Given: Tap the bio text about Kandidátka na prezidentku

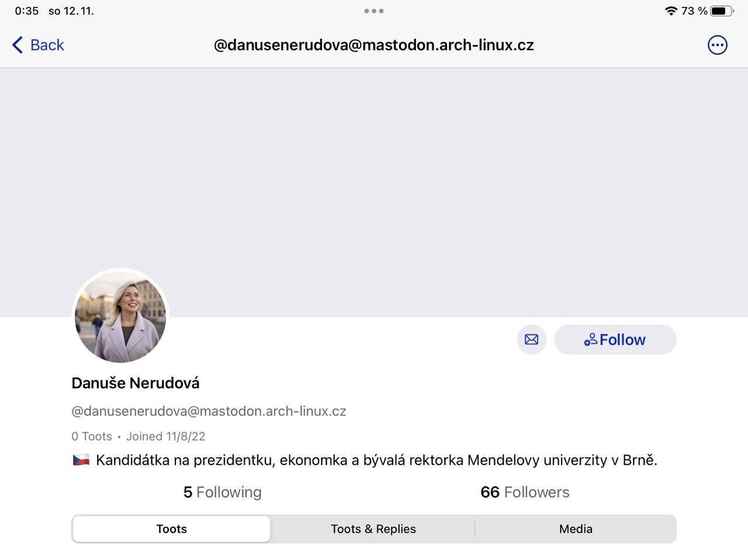Looking at the screenshot, I should click(376, 460).
